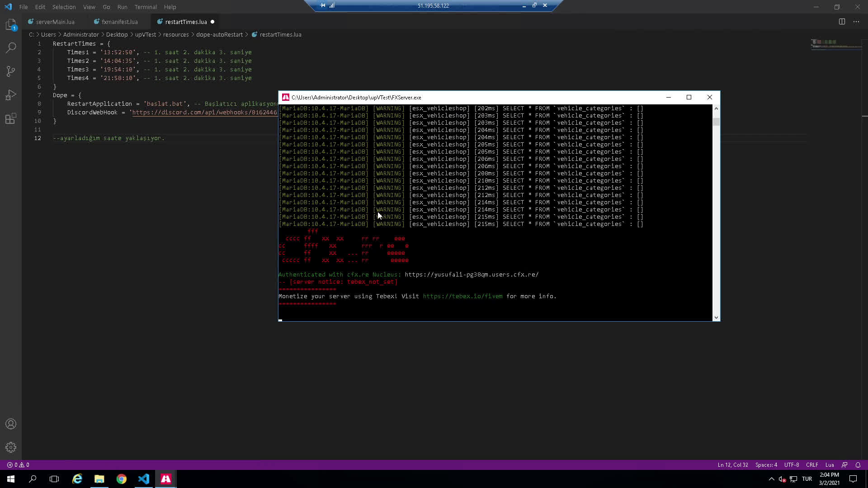
Task: Open the Source Control view
Action: (11, 71)
